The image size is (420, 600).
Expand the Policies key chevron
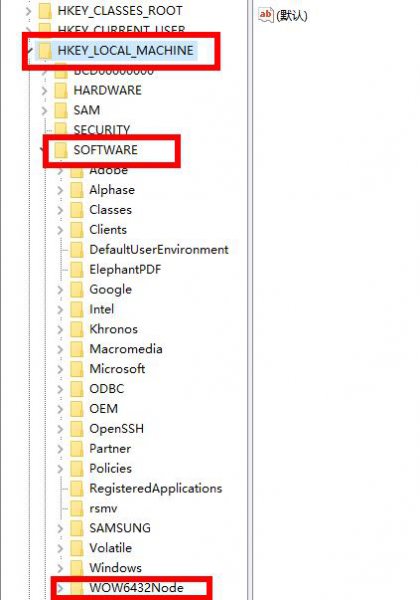pos(60,468)
